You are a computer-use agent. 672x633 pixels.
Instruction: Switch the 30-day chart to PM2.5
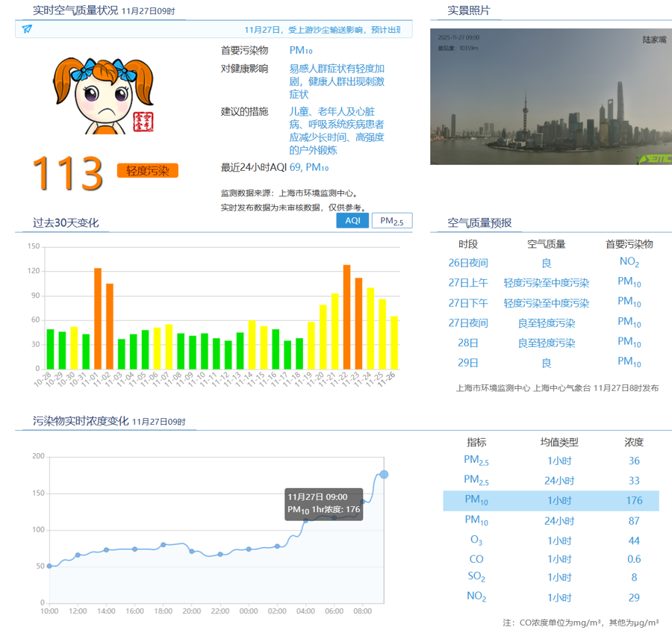tap(392, 220)
